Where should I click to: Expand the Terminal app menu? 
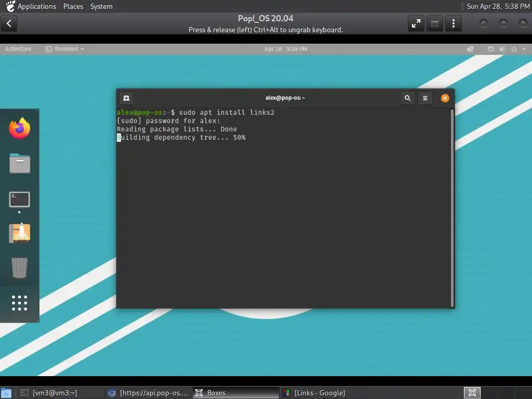click(64, 49)
